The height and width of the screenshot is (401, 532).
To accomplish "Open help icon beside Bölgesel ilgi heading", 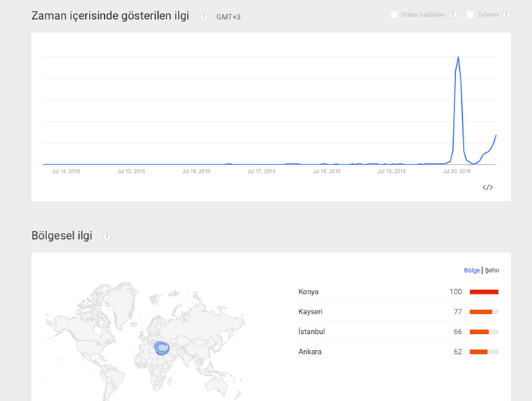I will [106, 237].
